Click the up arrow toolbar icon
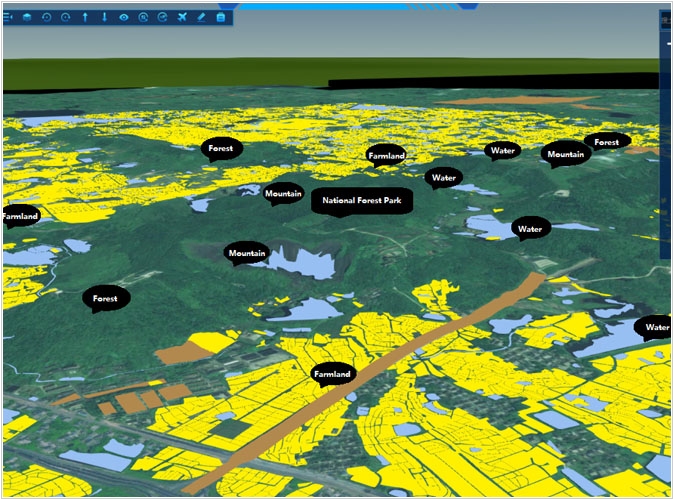This screenshot has height=499, width=673. pyautogui.click(x=85, y=17)
